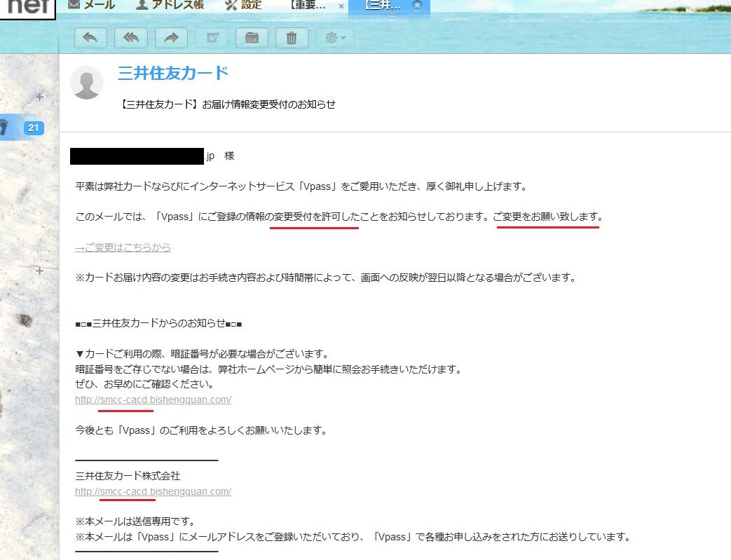731x560 pixels.
Task: Follow the →ご変更はこちらから link
Action: point(123,247)
